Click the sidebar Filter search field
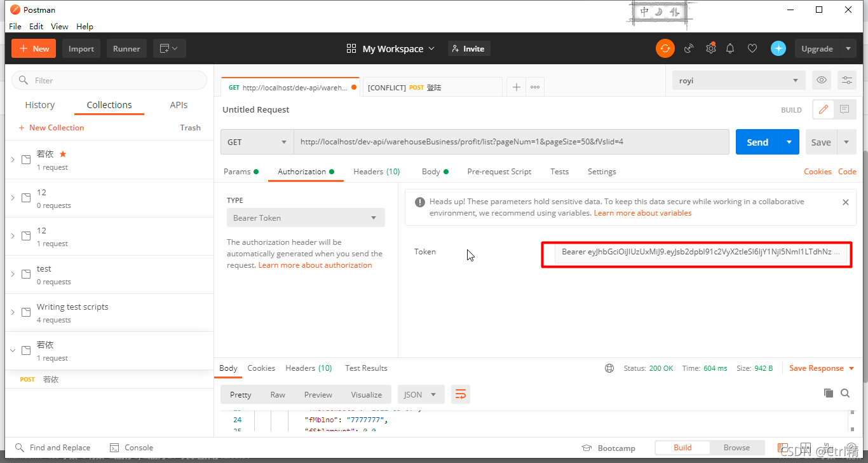The width and height of the screenshot is (868, 463). (109, 80)
